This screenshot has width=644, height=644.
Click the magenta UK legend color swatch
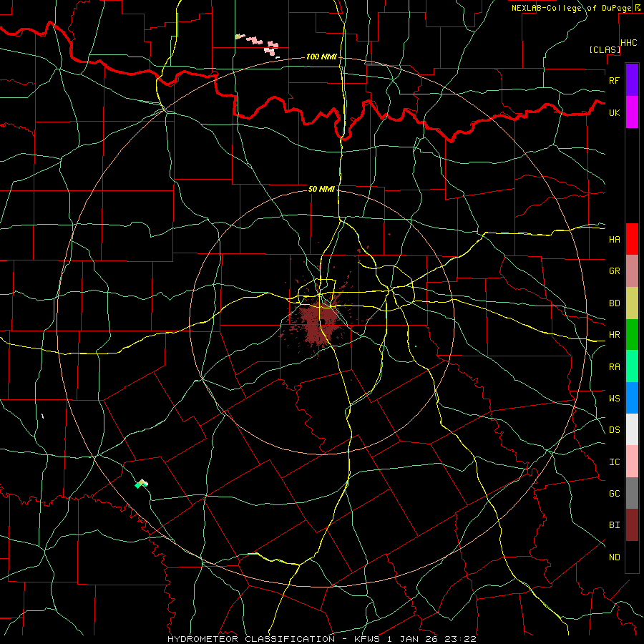pyautogui.click(x=632, y=112)
